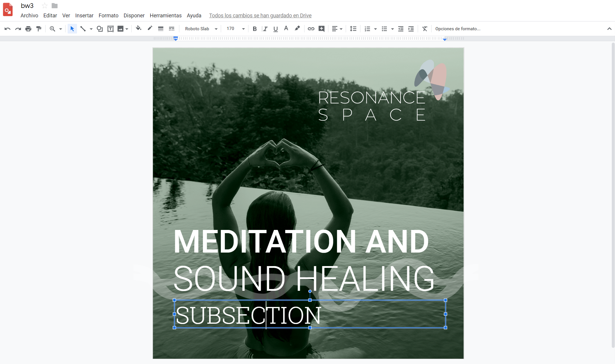Open the Herramientas menu
Image resolution: width=615 pixels, height=364 pixels.
pos(166,16)
